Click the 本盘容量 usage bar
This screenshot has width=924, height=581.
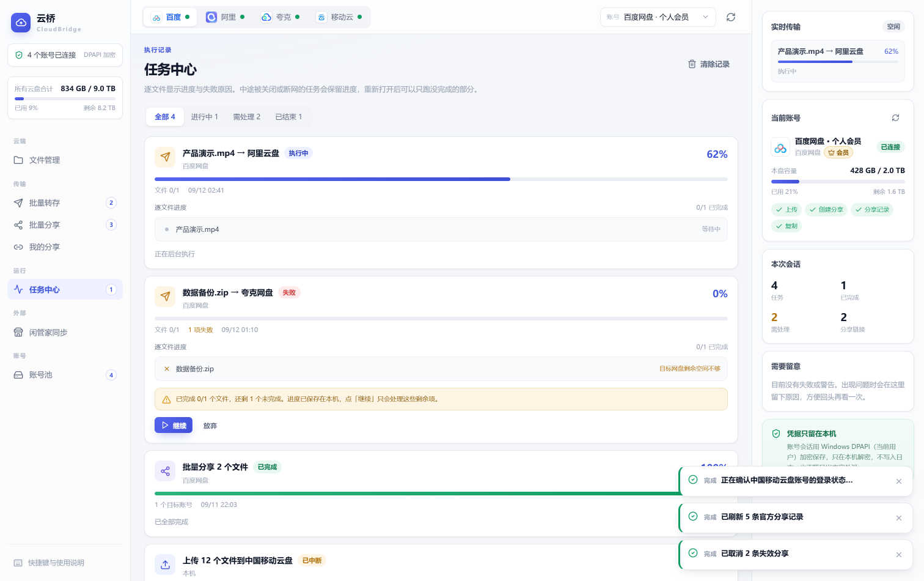pyautogui.click(x=838, y=182)
